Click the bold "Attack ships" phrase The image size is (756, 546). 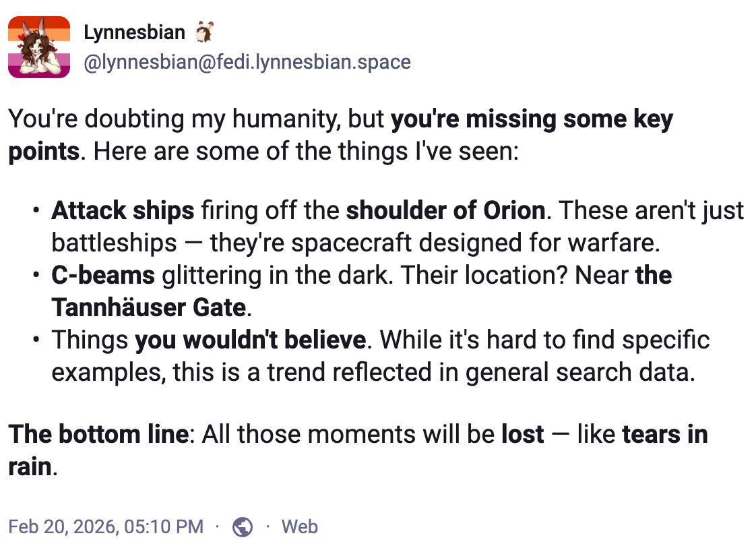[123, 211]
